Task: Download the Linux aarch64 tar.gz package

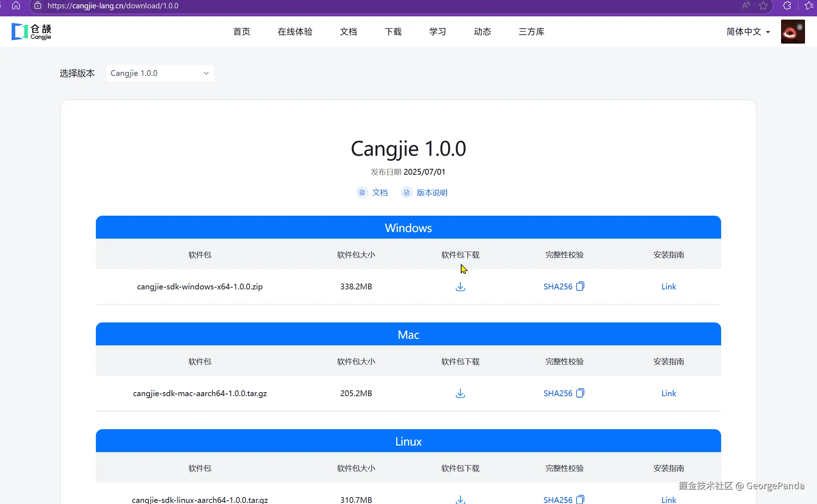Action: [x=460, y=499]
